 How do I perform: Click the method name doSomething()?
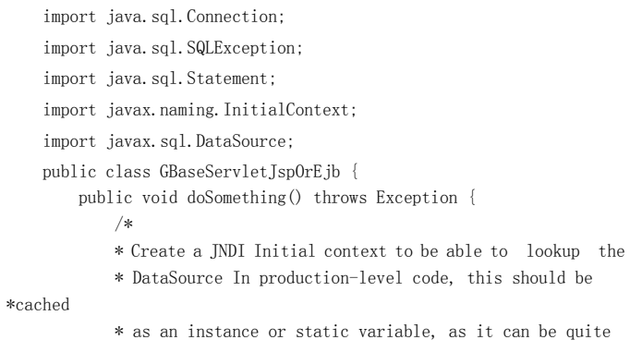click(244, 198)
